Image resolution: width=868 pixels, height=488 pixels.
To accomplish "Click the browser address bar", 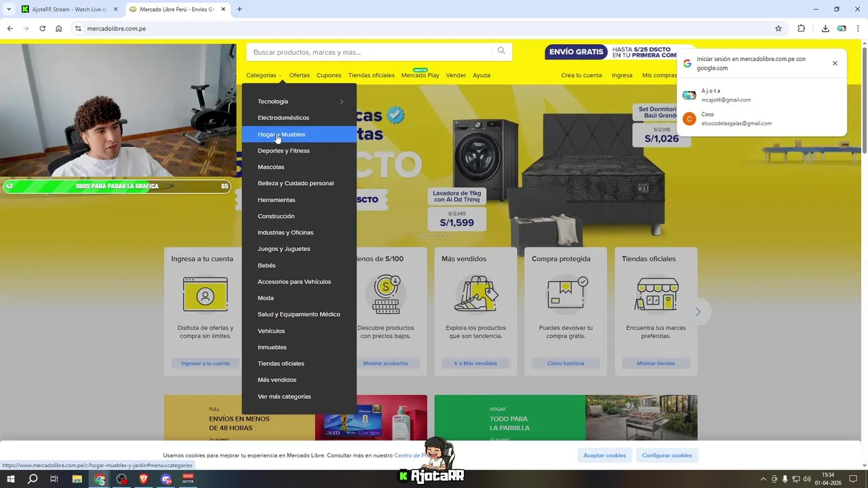I will pos(427,28).
